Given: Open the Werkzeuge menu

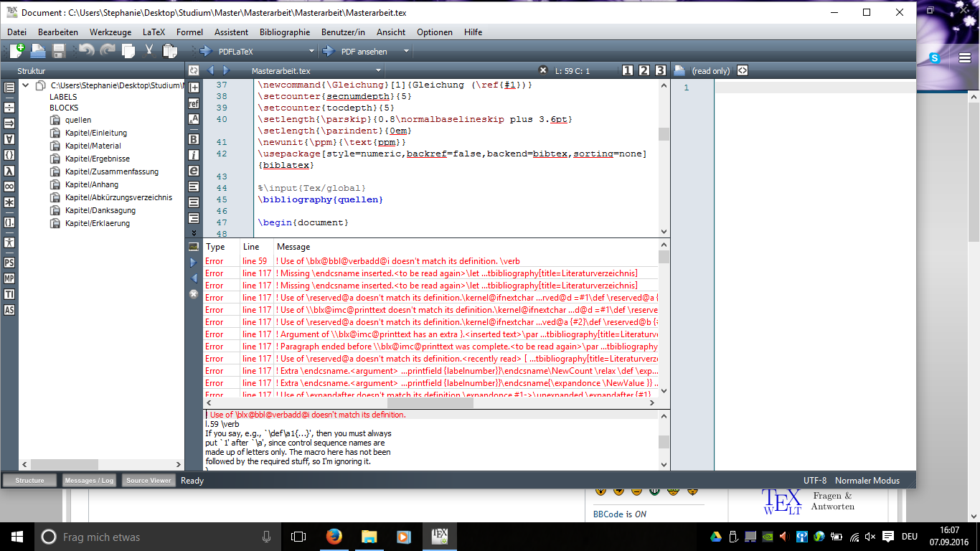Looking at the screenshot, I should coord(110,32).
